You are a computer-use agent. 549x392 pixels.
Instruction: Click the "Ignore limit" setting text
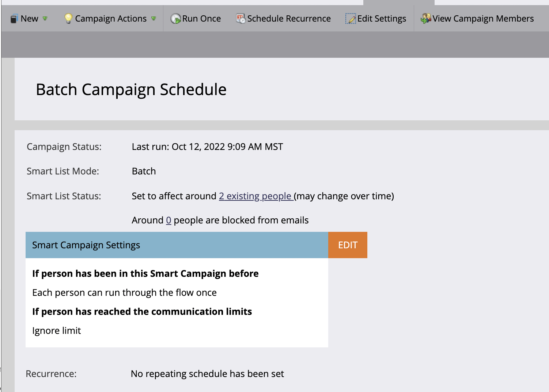pos(57,331)
